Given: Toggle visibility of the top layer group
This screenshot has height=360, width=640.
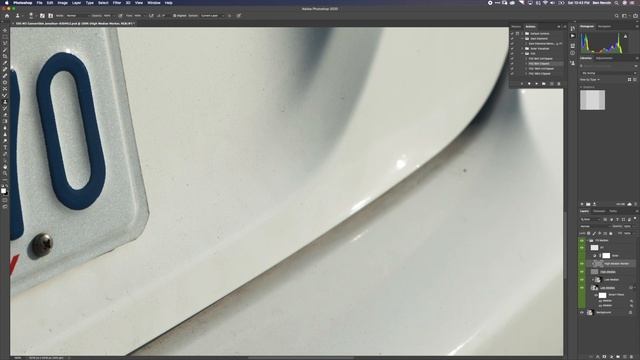Looking at the screenshot, I should click(x=582, y=240).
